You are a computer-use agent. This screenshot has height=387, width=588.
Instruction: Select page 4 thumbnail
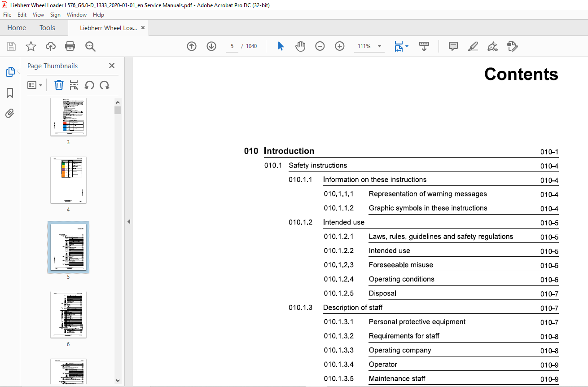click(x=68, y=180)
